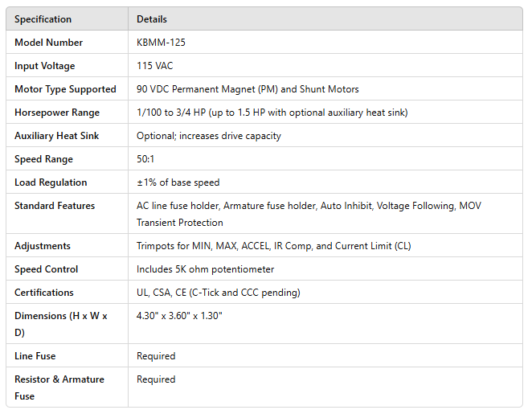Click the 115 VAC input voltage value
532x414 pixels.
(x=156, y=66)
